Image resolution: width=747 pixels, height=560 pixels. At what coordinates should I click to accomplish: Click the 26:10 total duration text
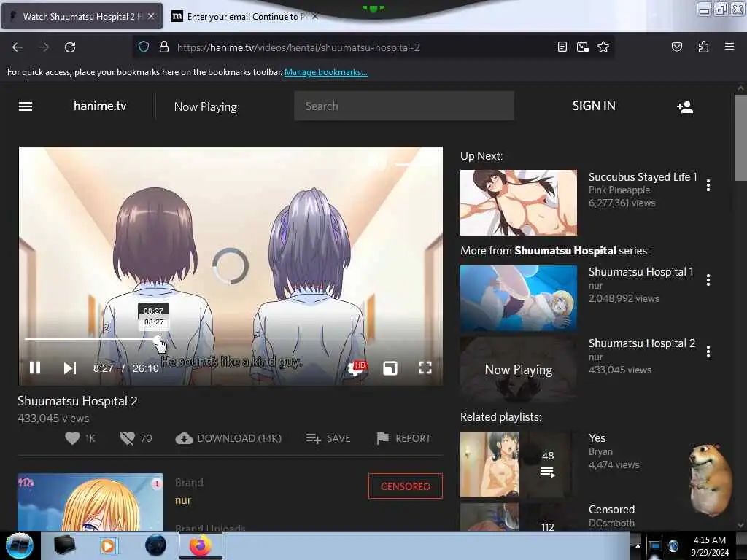tap(146, 368)
